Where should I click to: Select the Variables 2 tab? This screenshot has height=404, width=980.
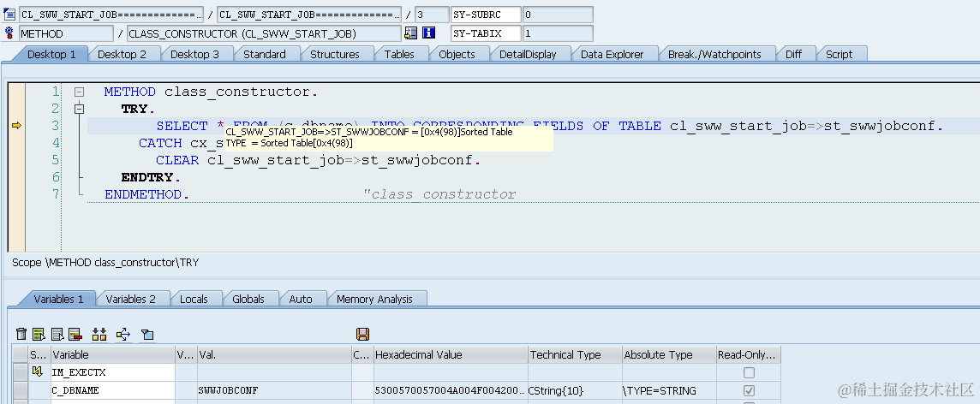point(130,299)
